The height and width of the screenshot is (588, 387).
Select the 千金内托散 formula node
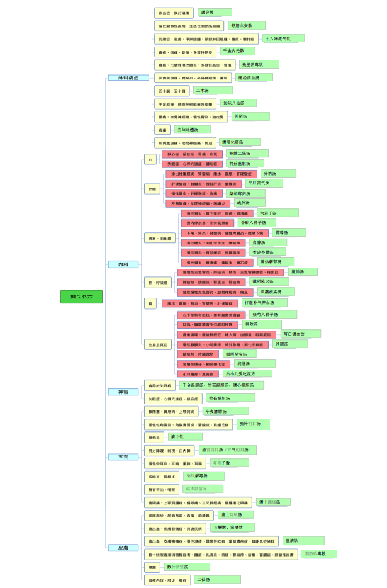point(237,50)
